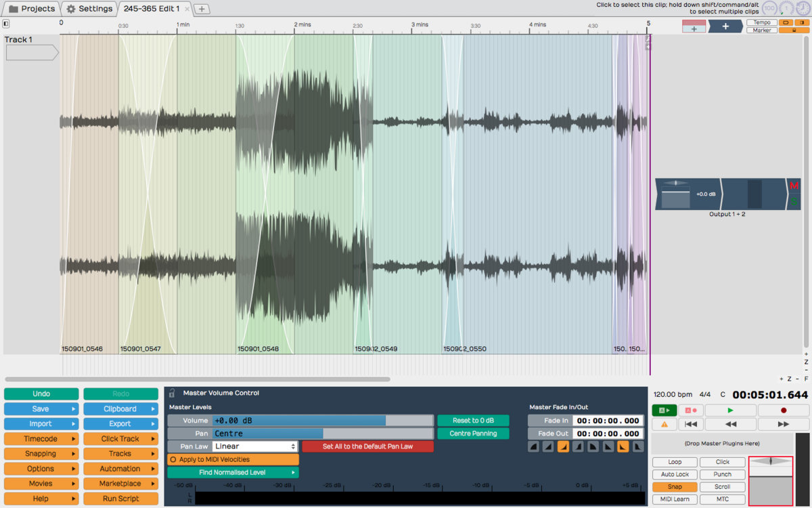Image resolution: width=812 pixels, height=508 pixels.
Task: Click the orange warning triangle icon
Action: [x=664, y=424]
